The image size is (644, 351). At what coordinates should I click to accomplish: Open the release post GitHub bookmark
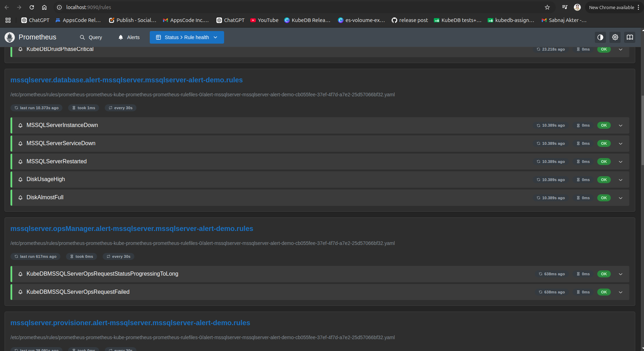coord(409,20)
